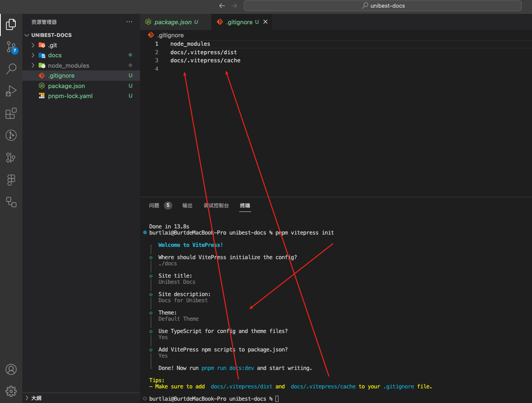Click the pnpm-lock.yaml file icon
This screenshot has width=532, height=403.
click(x=42, y=96)
